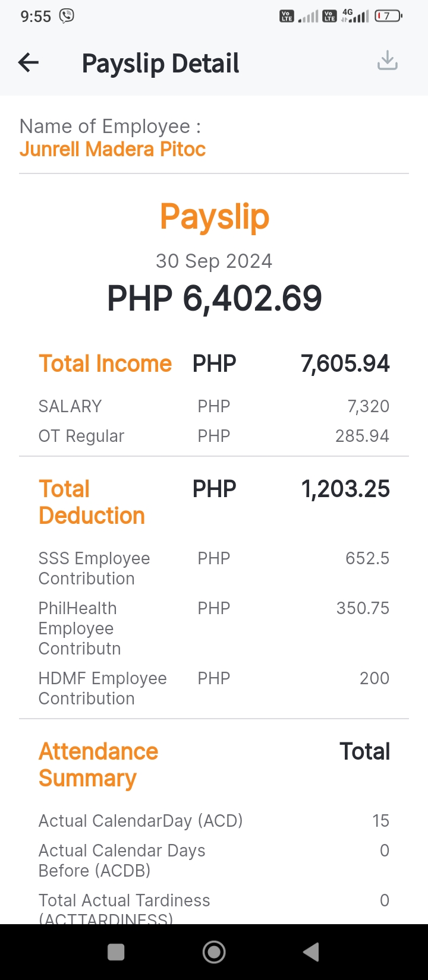Image resolution: width=428 pixels, height=980 pixels.
Task: Tap the status bar clock showing 9:55
Action: (x=36, y=17)
